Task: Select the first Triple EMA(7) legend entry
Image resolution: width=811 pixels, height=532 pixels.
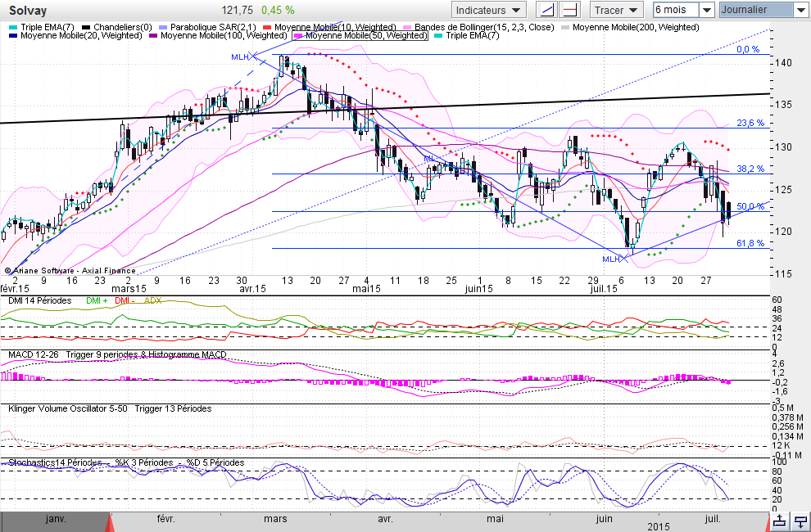Action: 42,27
